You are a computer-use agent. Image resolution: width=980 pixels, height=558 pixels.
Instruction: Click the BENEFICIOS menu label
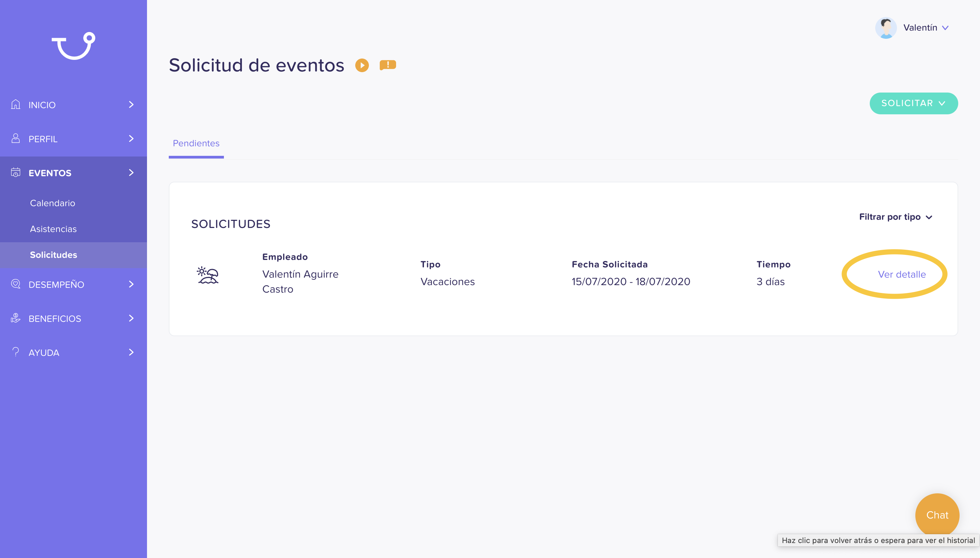tap(55, 318)
